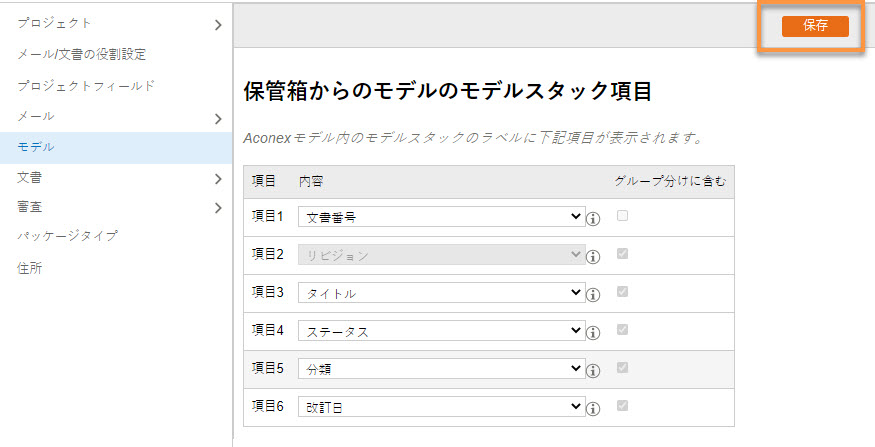Open the ステータス dropdown for 項目4
The width and height of the screenshot is (875, 447).
click(441, 330)
